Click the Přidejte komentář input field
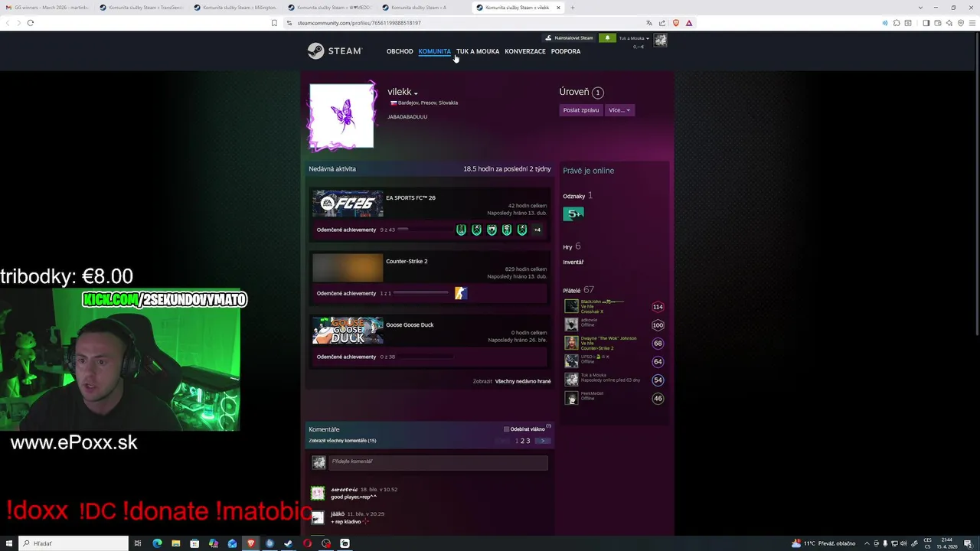Image resolution: width=980 pixels, height=551 pixels. 438,461
